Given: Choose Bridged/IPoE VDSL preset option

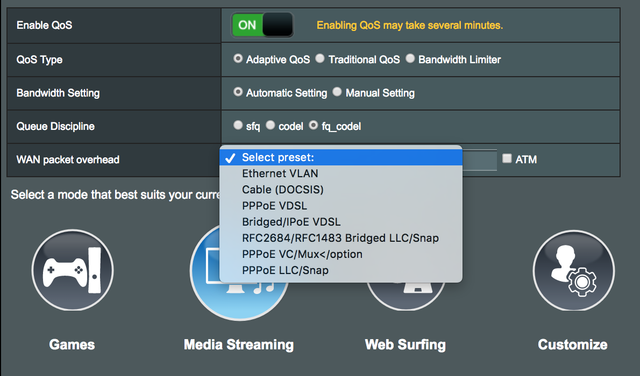Looking at the screenshot, I should (341, 222).
